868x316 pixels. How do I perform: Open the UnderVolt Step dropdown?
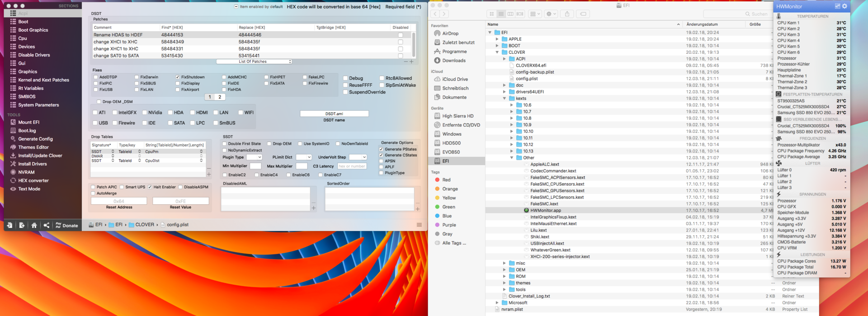pyautogui.click(x=358, y=157)
